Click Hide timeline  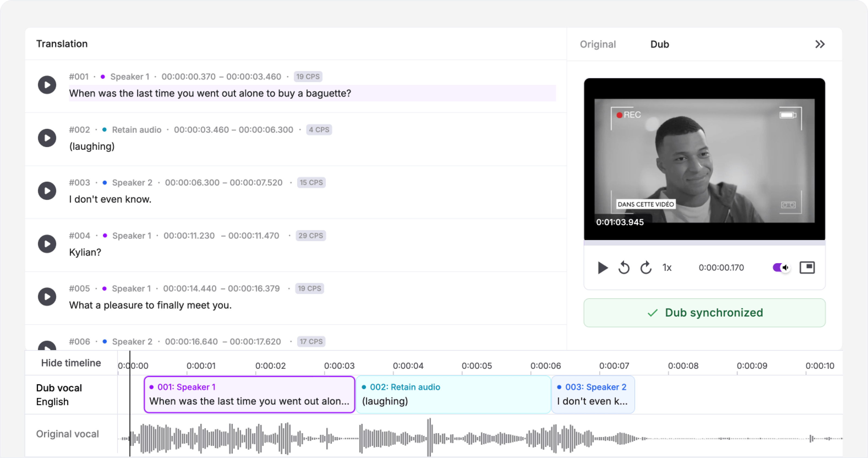(x=71, y=363)
